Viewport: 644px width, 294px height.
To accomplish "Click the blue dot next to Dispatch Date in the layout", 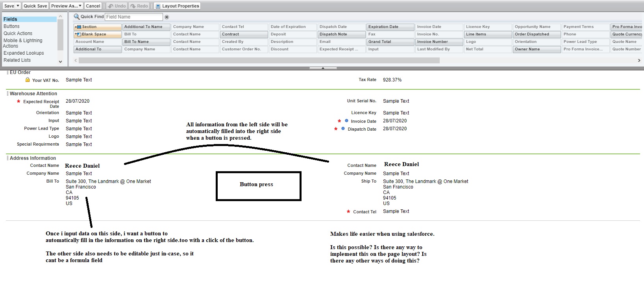I will tap(343, 129).
